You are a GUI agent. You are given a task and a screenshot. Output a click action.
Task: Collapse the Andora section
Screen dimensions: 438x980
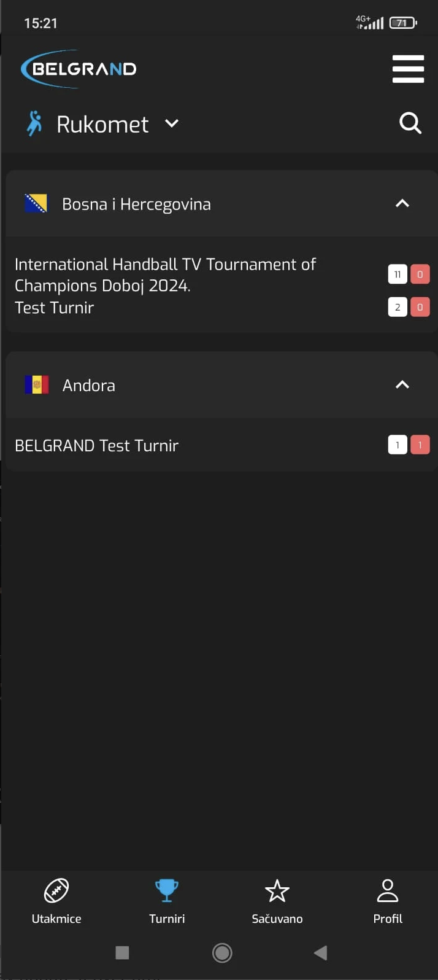tap(402, 385)
